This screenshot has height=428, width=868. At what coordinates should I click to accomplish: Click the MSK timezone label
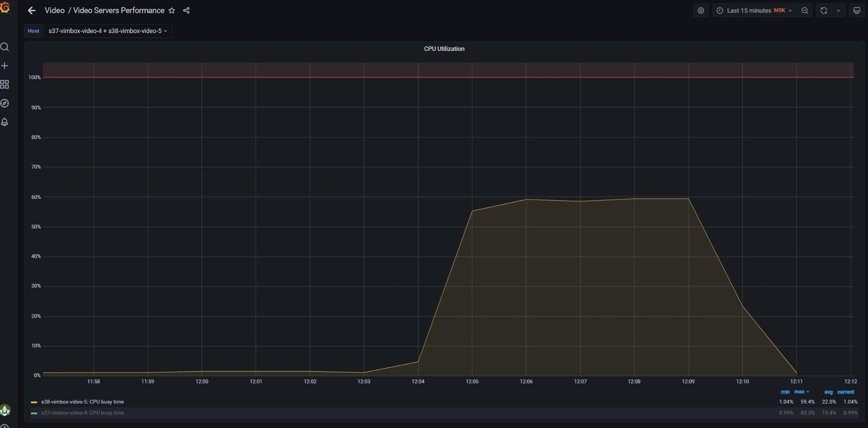point(779,11)
